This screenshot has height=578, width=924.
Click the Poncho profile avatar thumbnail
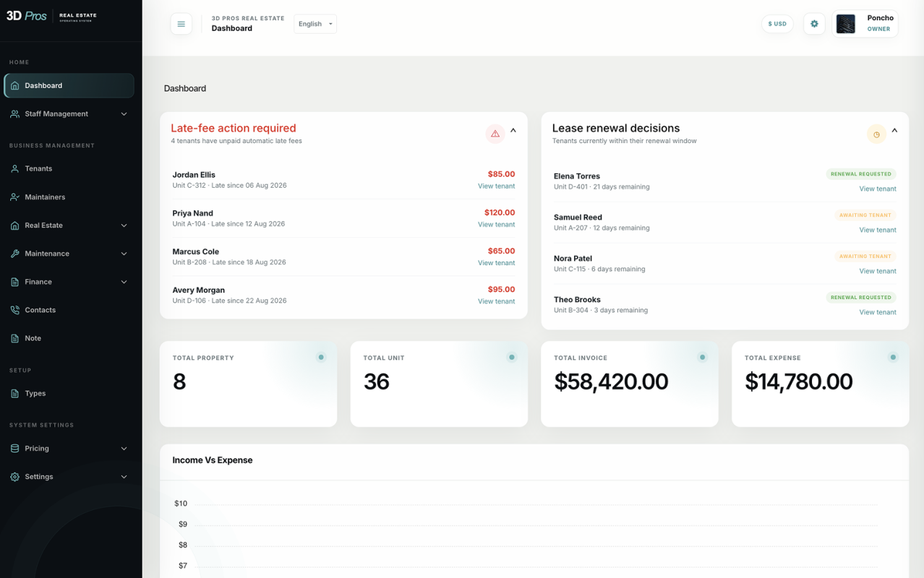coord(845,24)
